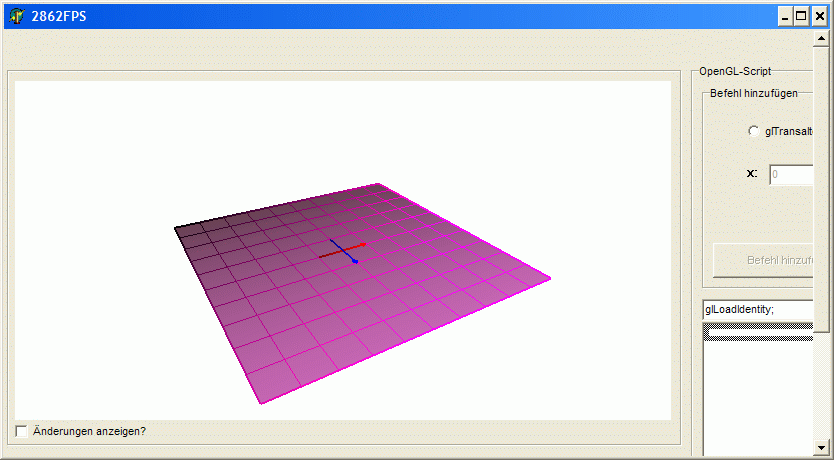Minimize the 2862FPS window
834x460 pixels.
tap(785, 16)
